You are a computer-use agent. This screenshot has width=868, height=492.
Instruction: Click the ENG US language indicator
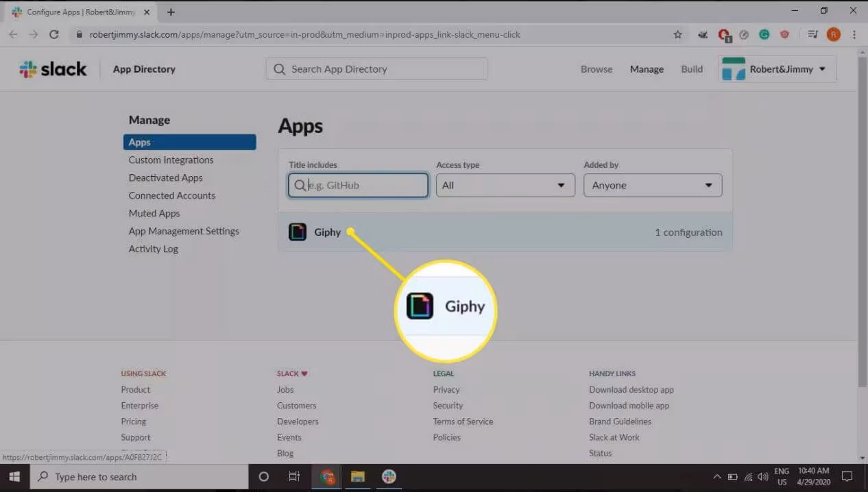click(x=782, y=477)
